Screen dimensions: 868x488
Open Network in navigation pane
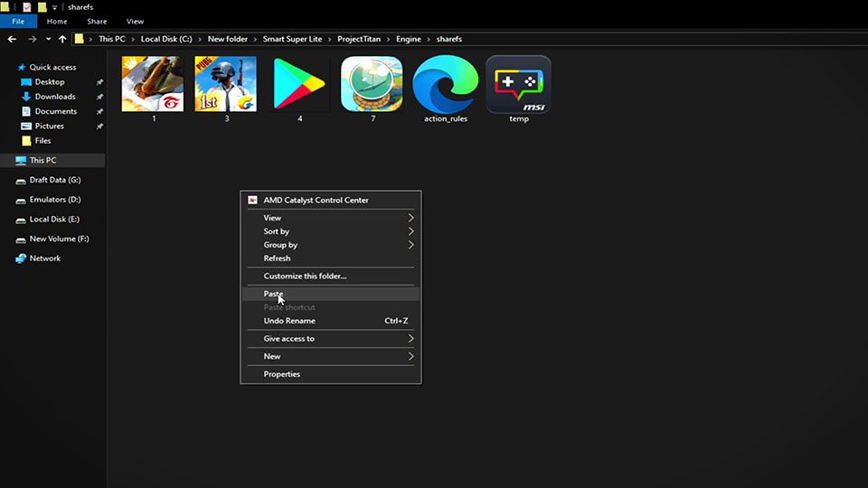tap(45, 258)
